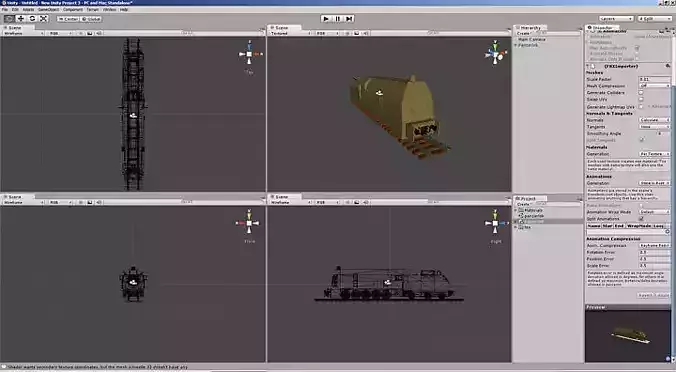Viewport: 676px width, 372px height.
Task: Open the Anim. Compression dropdown
Action: coord(654,245)
